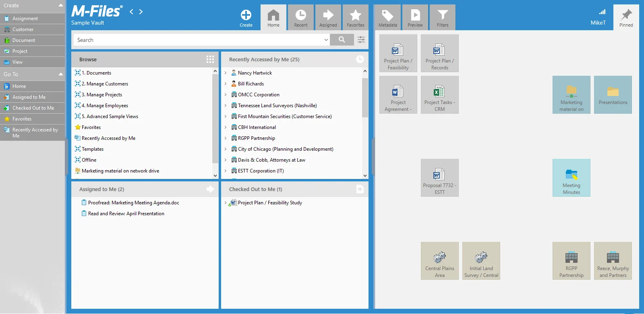Open pinned Presentations folder
644x314 pixels.
click(613, 95)
